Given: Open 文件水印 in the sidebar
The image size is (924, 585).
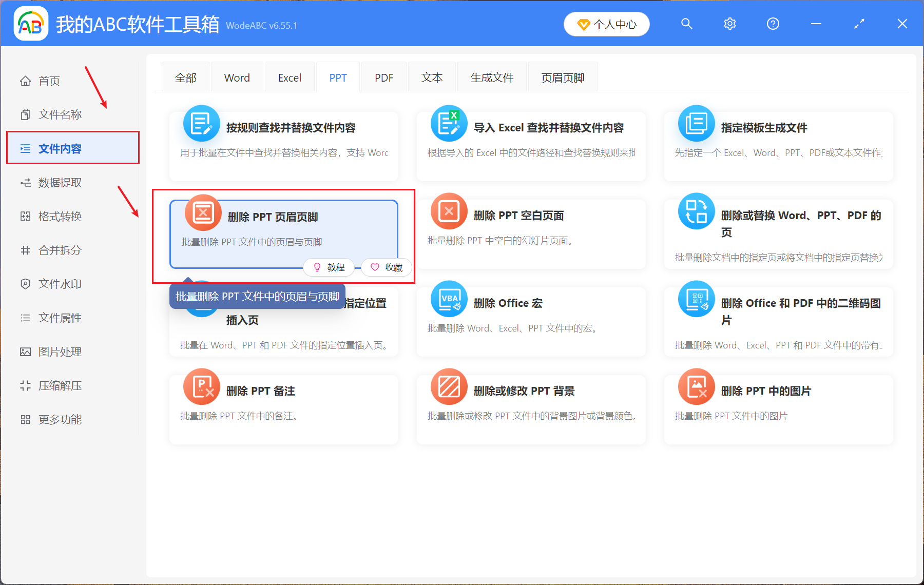Looking at the screenshot, I should (x=60, y=284).
